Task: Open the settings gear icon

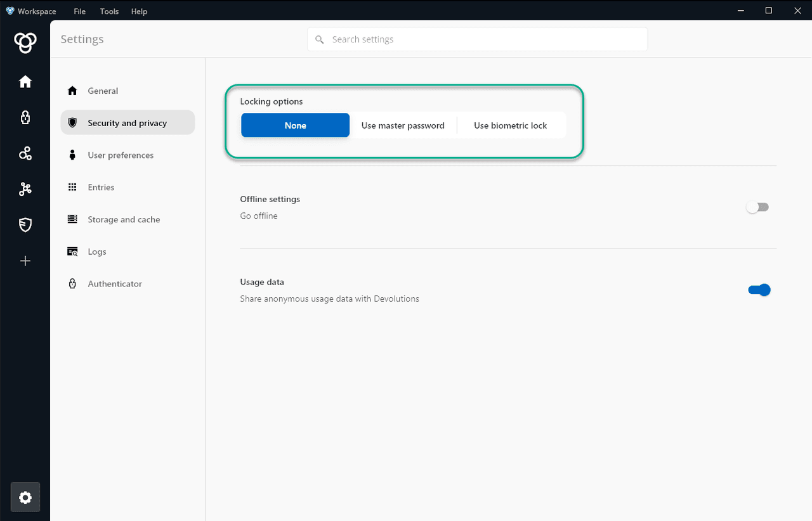Action: (x=25, y=498)
